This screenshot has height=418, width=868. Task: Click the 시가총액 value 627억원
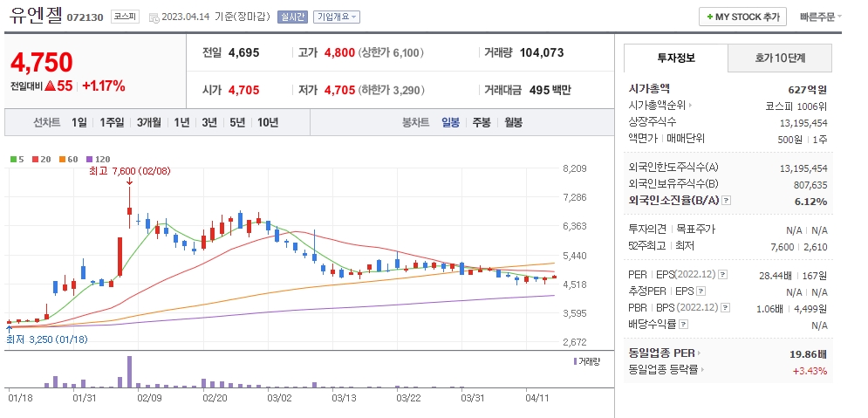pos(808,89)
